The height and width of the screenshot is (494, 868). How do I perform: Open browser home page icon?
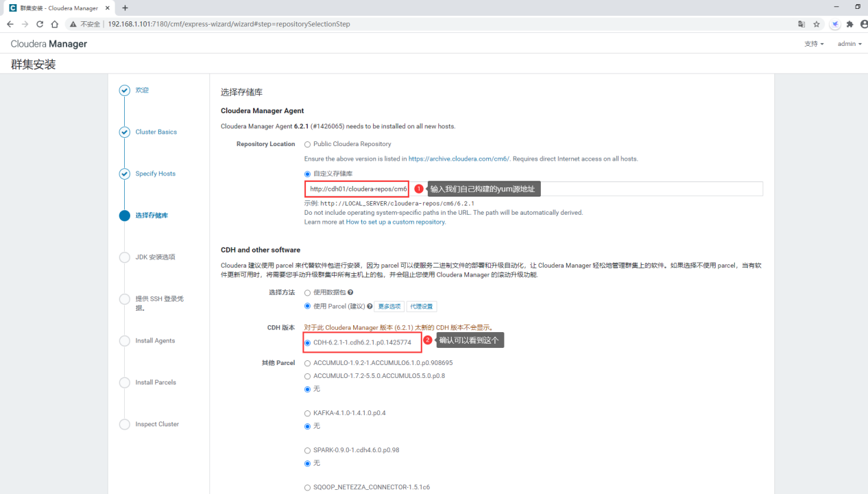(54, 24)
